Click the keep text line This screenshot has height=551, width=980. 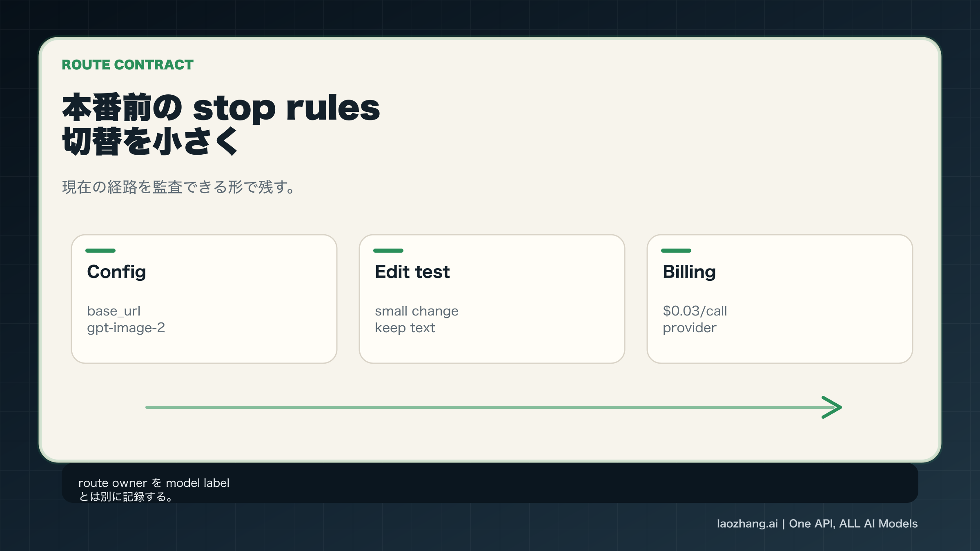405,328
